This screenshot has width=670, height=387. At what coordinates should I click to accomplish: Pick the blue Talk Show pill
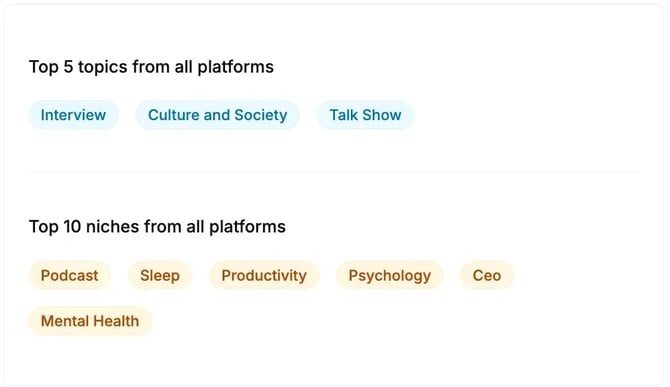(365, 115)
